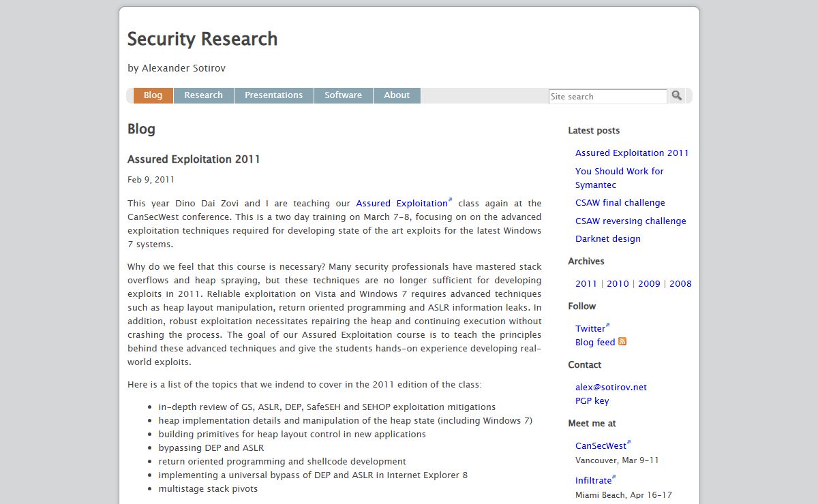Open the About tab
The width and height of the screenshot is (818, 504).
pyautogui.click(x=397, y=95)
